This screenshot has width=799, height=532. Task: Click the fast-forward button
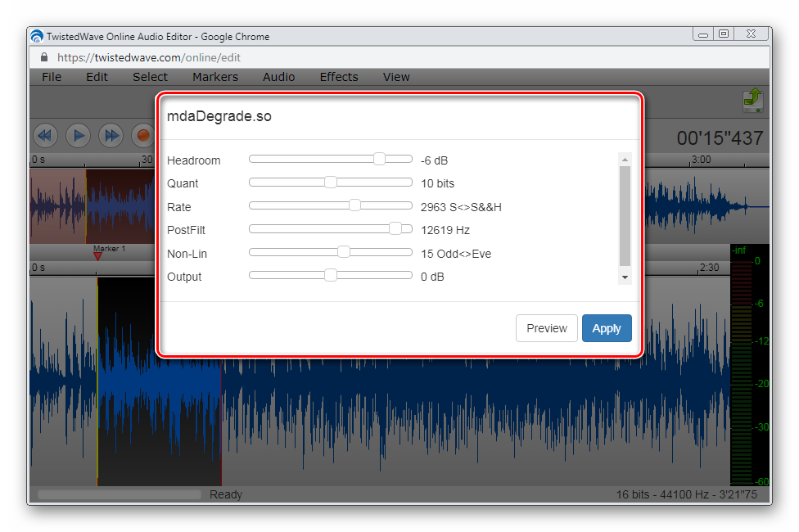click(111, 135)
